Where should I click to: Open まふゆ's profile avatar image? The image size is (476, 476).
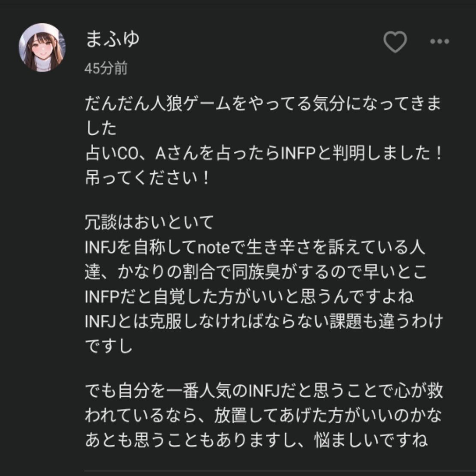pyautogui.click(x=42, y=48)
